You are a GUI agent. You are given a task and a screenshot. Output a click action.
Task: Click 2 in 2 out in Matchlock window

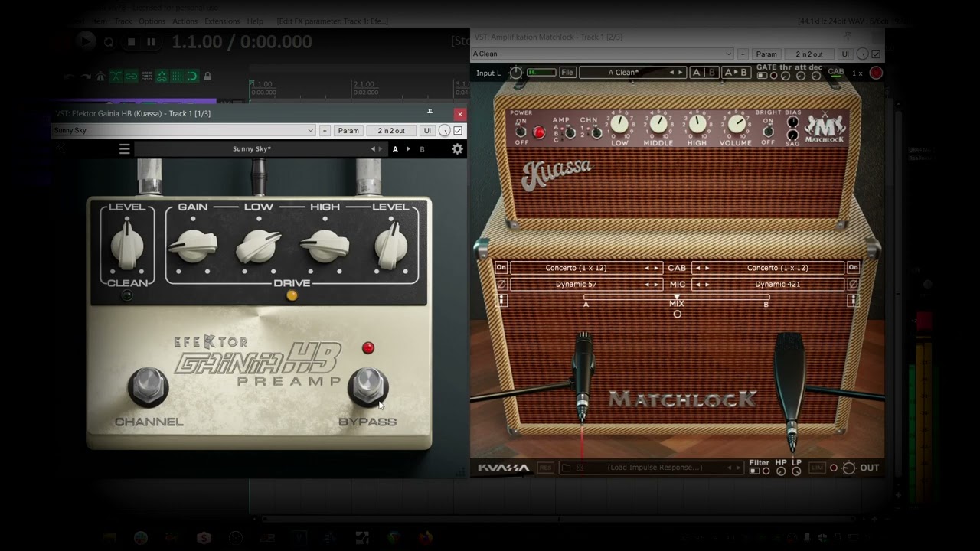click(x=809, y=54)
